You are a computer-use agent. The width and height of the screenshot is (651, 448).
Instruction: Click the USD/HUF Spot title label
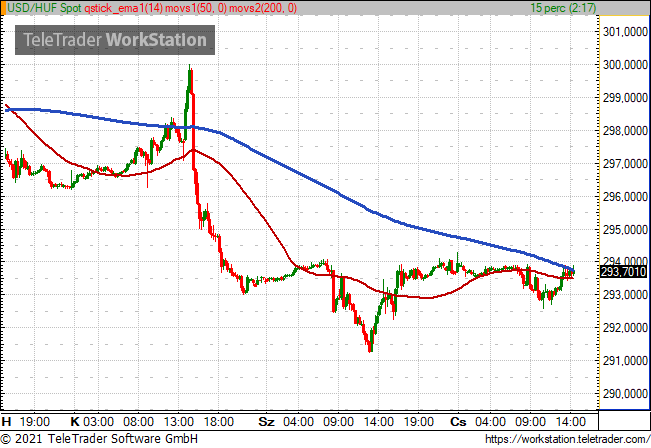click(x=44, y=8)
